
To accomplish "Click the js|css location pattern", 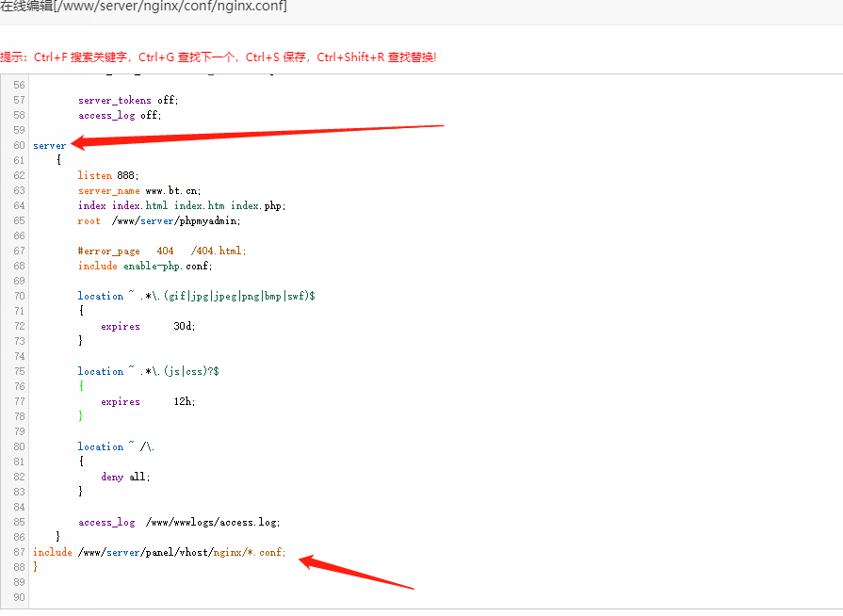I will [x=146, y=371].
